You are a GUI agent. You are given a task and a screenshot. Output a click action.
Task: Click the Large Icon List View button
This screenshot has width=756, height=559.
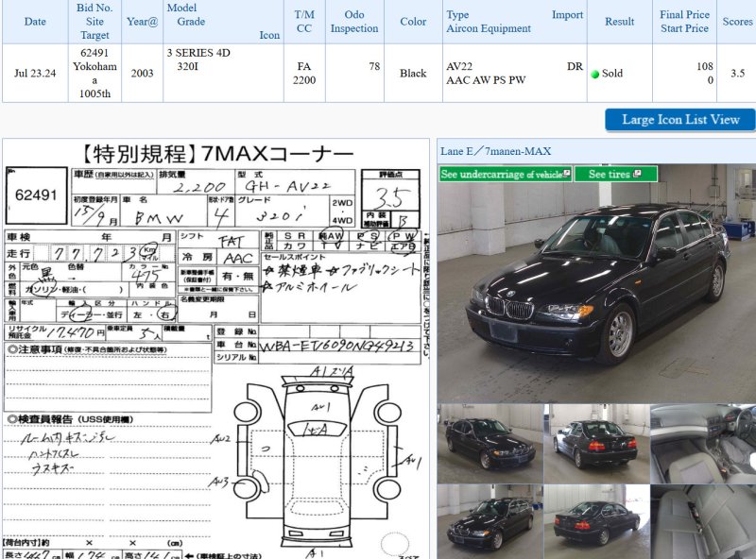[x=679, y=120]
